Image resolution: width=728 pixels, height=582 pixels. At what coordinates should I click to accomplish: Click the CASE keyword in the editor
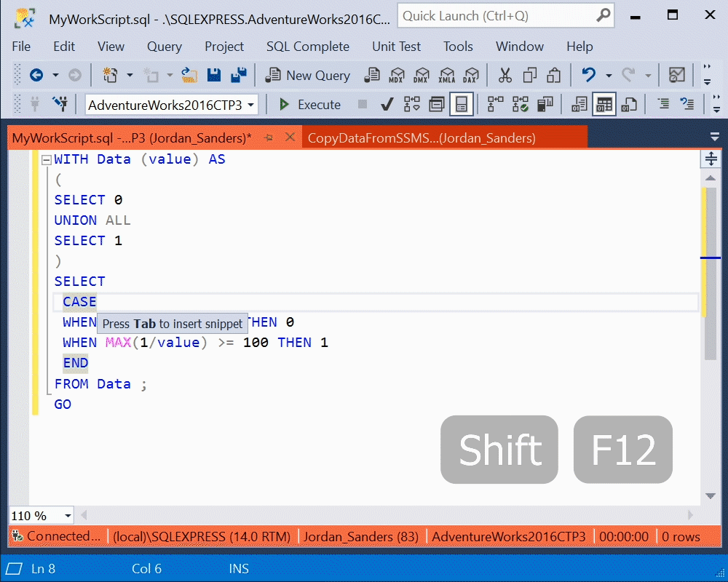79,302
